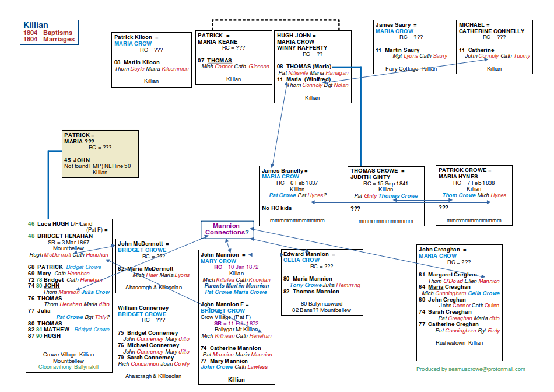Click the Killian title in the legend box
Screen dimensions: 554x392
point(36,25)
